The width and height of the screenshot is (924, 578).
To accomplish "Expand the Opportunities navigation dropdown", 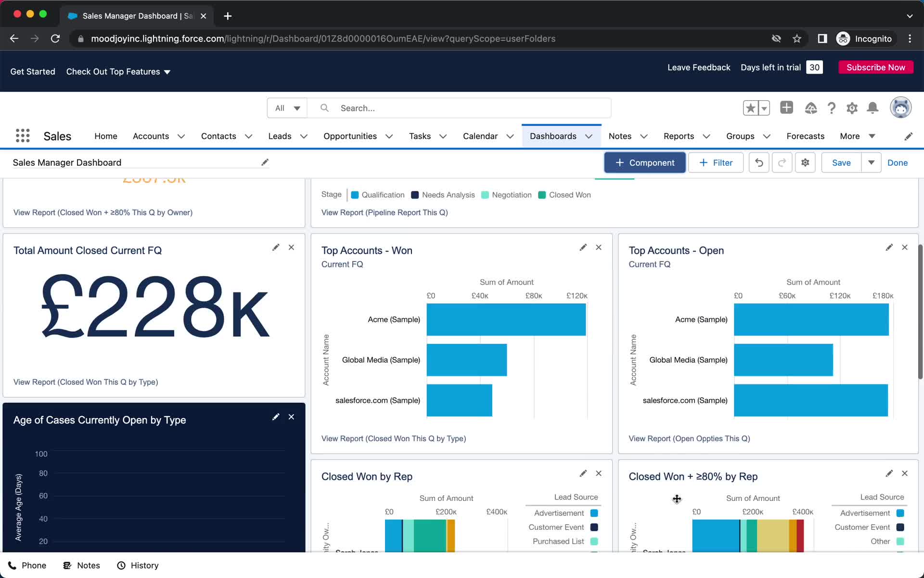I will [389, 136].
